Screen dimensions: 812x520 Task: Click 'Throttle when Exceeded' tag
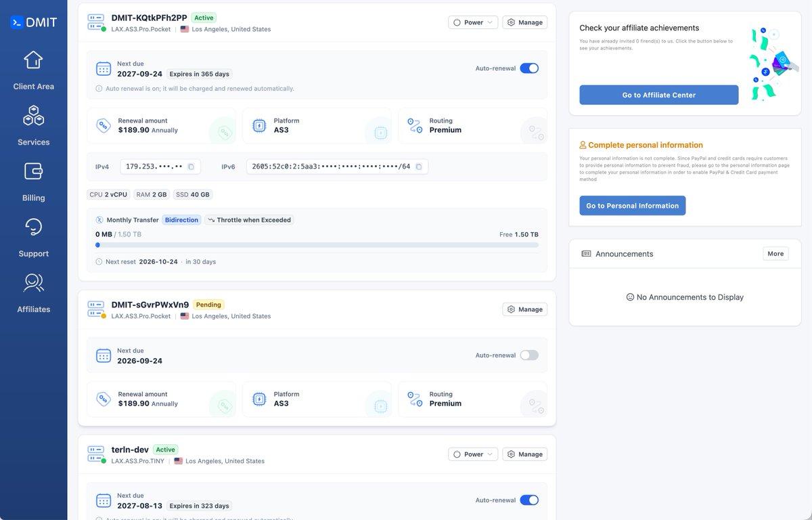[249, 220]
